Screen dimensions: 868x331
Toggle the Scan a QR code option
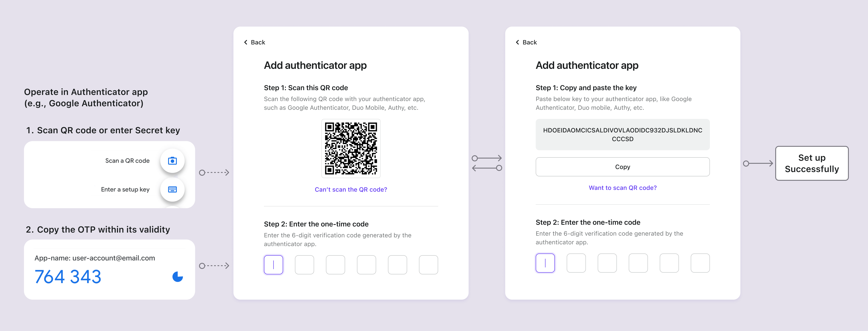click(174, 160)
